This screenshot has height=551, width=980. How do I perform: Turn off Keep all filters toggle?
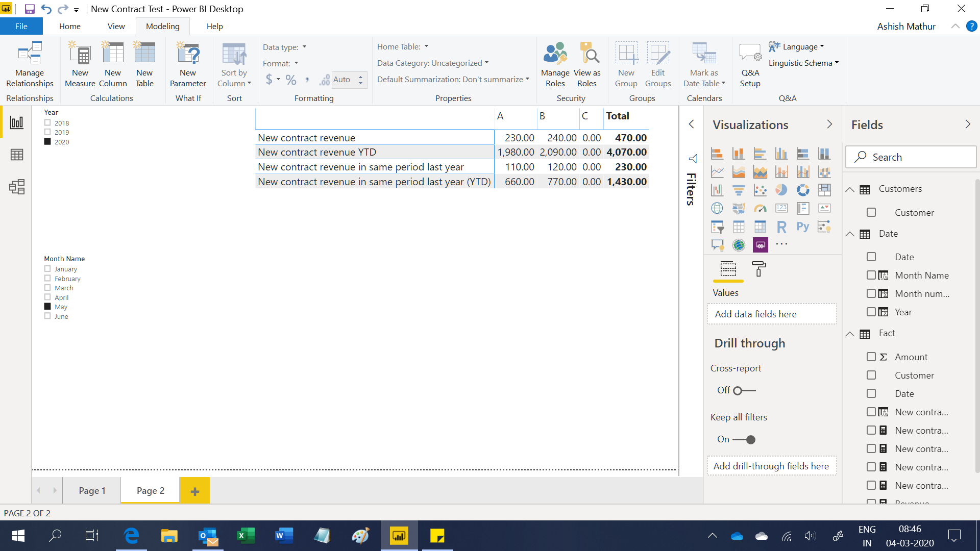744,440
